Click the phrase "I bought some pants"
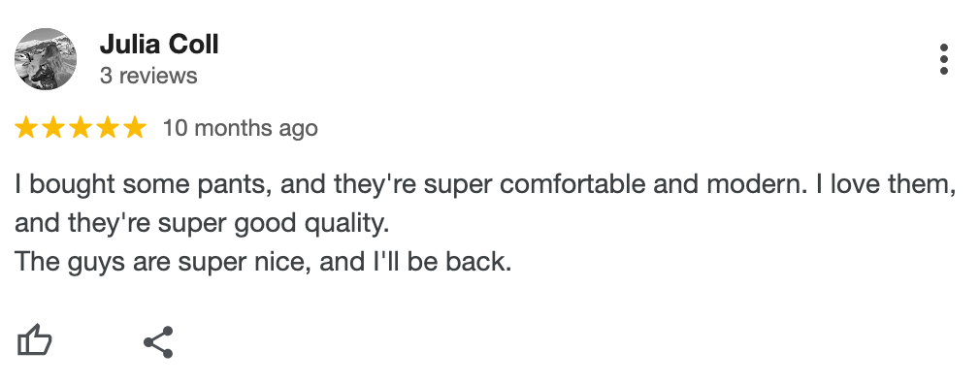Screen dimensions: 980x384 click(x=140, y=185)
